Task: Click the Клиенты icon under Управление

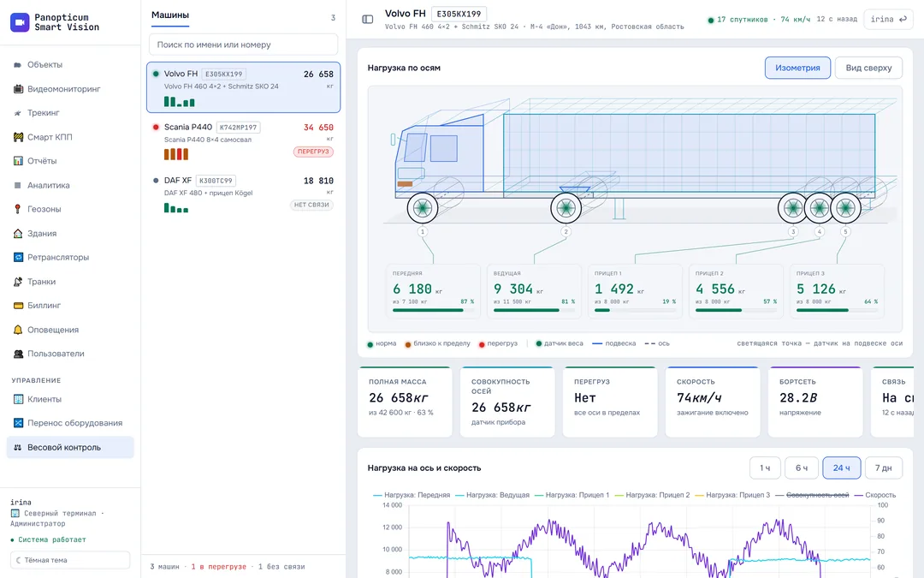Action: tap(18, 399)
